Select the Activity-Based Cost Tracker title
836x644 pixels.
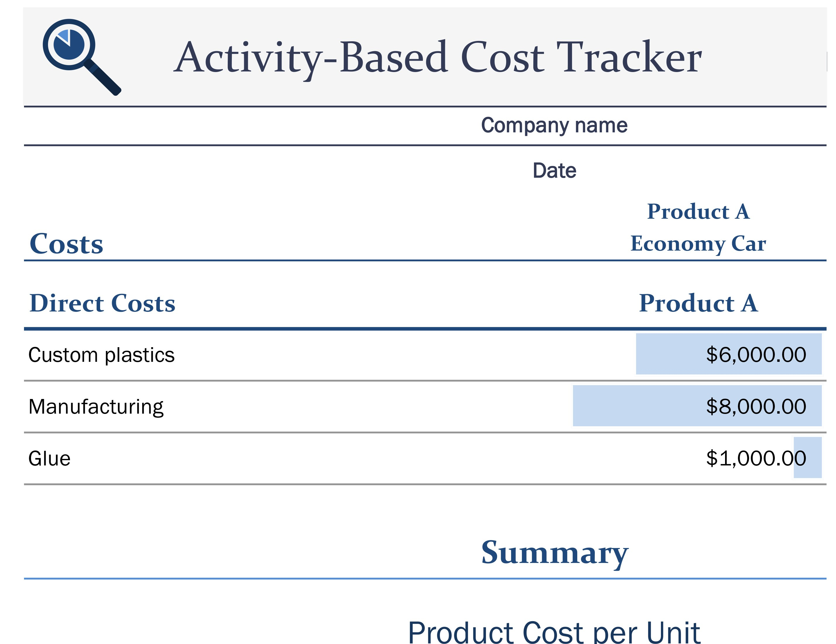(x=438, y=57)
